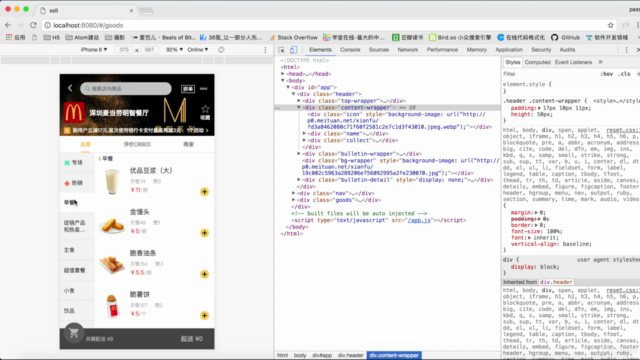Open the Online throttling dropdown
The width and height of the screenshot is (640, 360).
click(198, 50)
